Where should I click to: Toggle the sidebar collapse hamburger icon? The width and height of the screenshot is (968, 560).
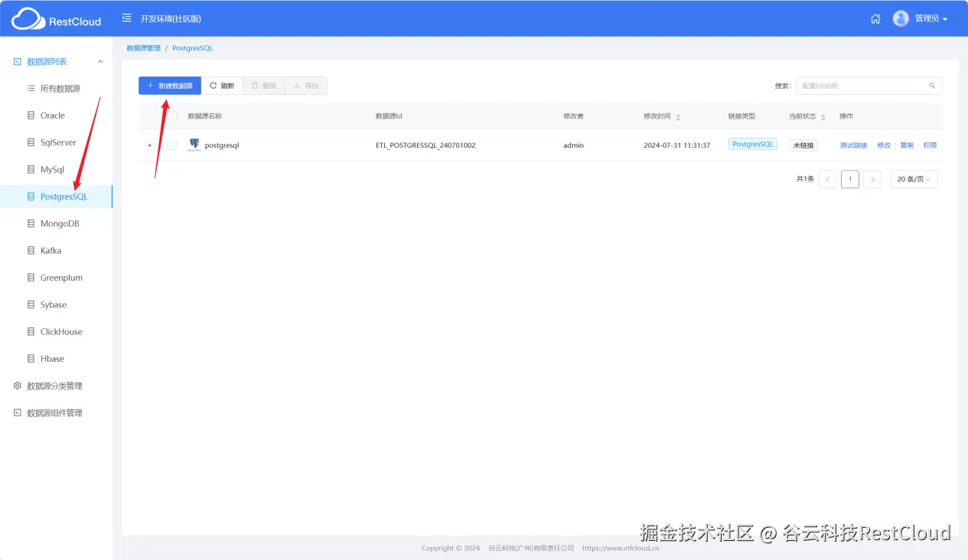pyautogui.click(x=126, y=18)
